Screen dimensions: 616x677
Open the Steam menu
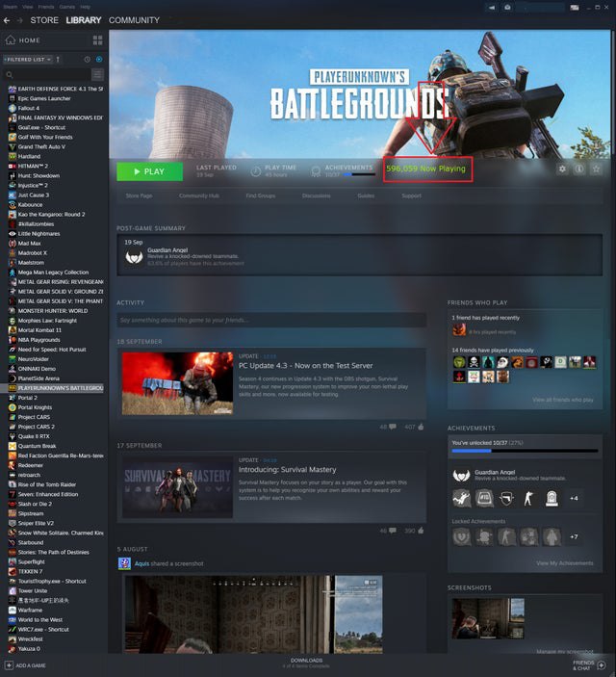coord(11,7)
